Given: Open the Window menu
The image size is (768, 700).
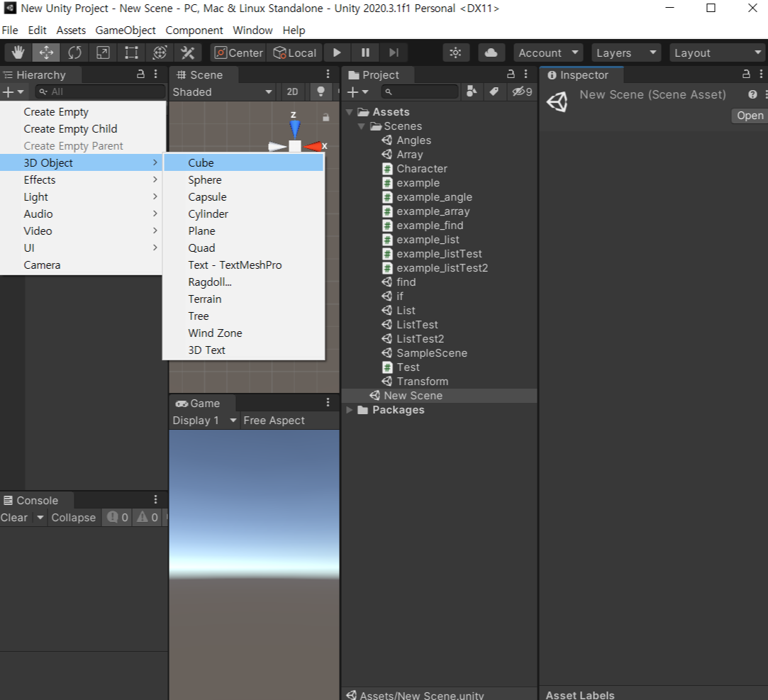Looking at the screenshot, I should (x=252, y=30).
